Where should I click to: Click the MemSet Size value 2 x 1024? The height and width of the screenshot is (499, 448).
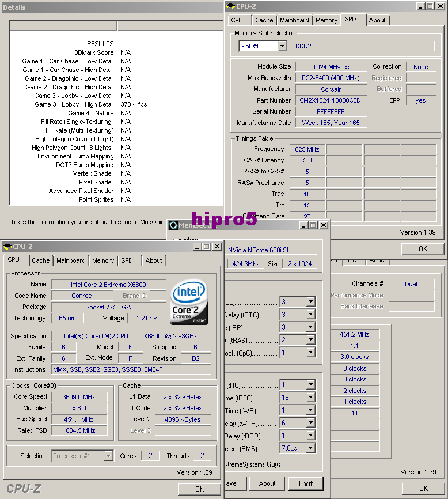(x=300, y=263)
